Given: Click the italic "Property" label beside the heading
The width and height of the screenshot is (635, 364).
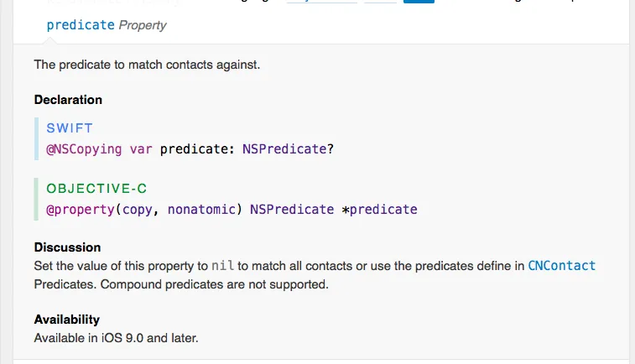Looking at the screenshot, I should [x=143, y=25].
